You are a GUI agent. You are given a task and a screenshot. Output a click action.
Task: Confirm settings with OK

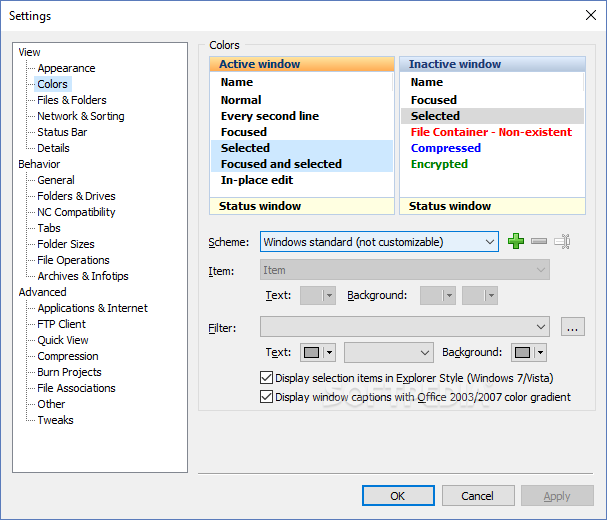398,496
